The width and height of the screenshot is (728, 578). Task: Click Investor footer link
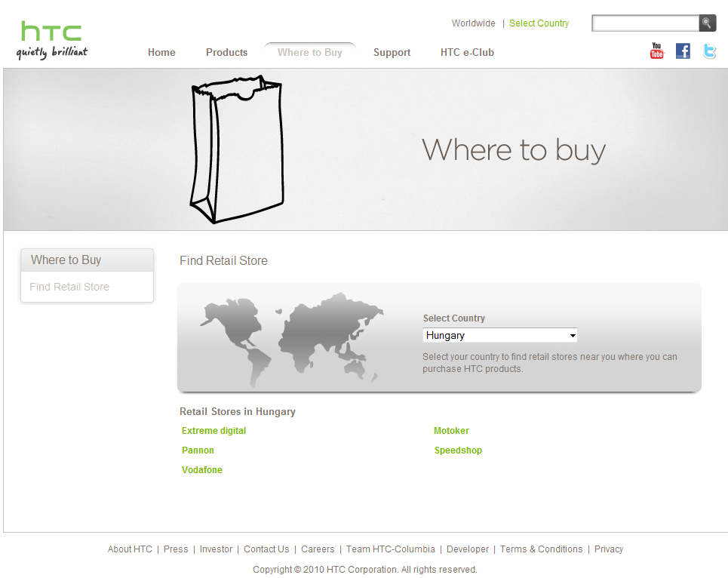point(216,549)
